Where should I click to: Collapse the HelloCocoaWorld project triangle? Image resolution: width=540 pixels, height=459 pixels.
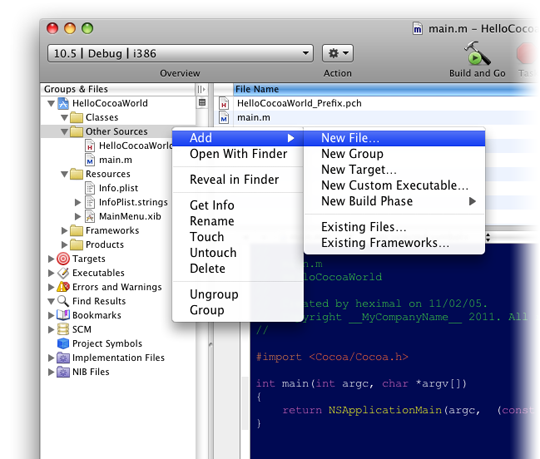pos(51,103)
